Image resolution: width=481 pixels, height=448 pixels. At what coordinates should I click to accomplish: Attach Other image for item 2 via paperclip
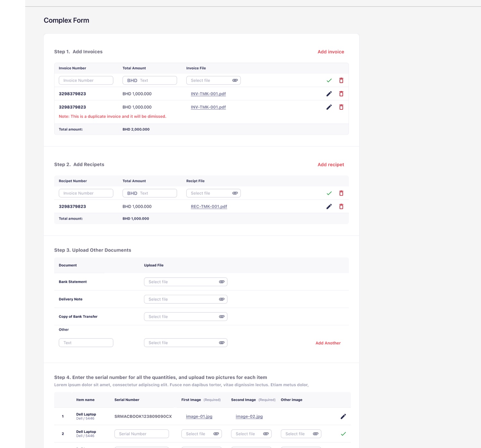click(316, 434)
